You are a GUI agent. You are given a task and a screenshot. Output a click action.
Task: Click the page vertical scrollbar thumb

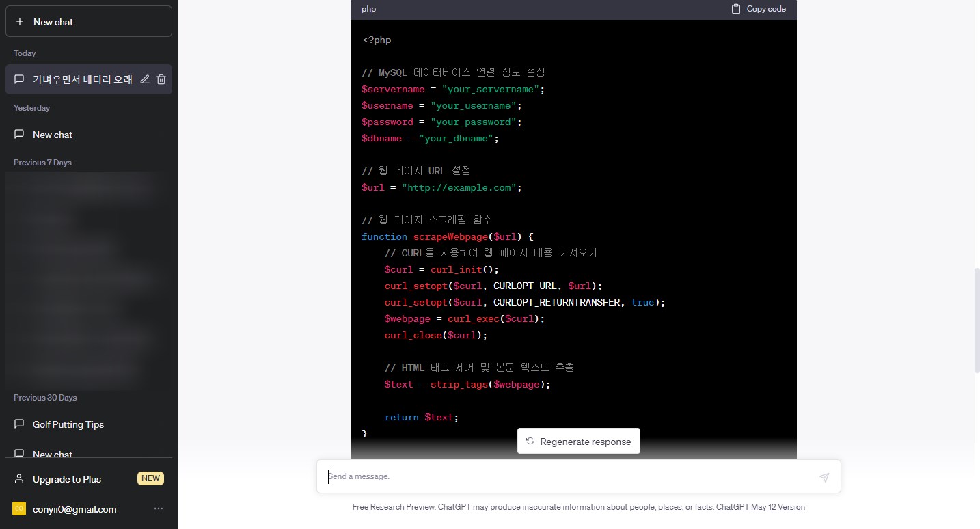(x=976, y=320)
